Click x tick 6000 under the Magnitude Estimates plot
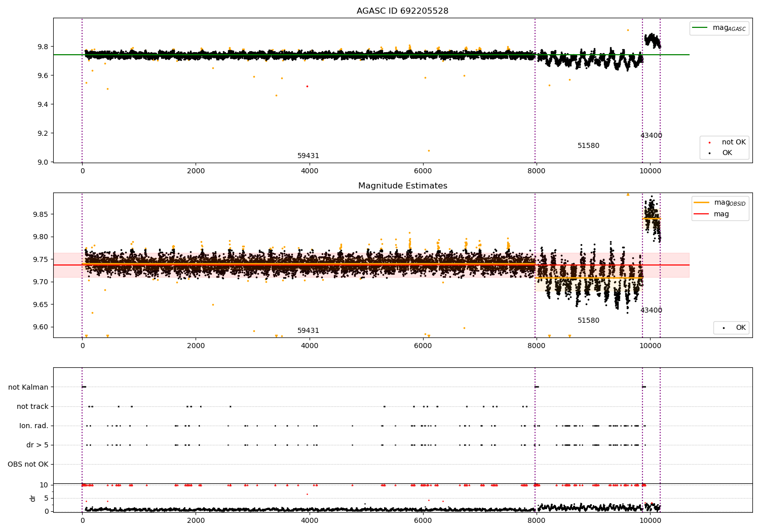Viewport: 760px width, 532px height. (423, 346)
